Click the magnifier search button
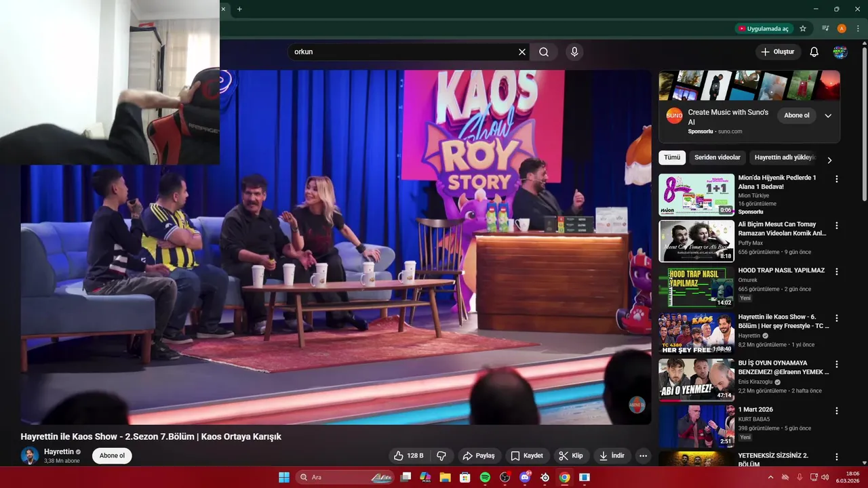Image resolution: width=868 pixels, height=488 pixels. (544, 52)
